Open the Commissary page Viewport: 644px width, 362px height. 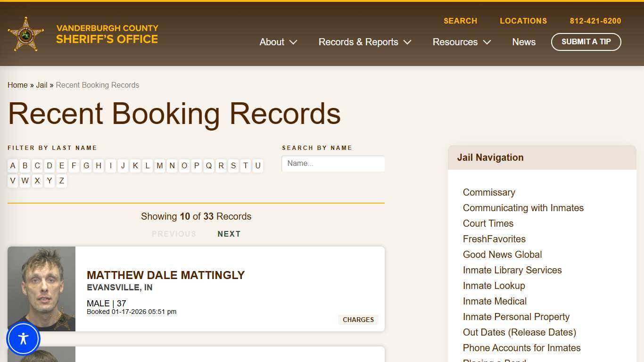click(489, 192)
